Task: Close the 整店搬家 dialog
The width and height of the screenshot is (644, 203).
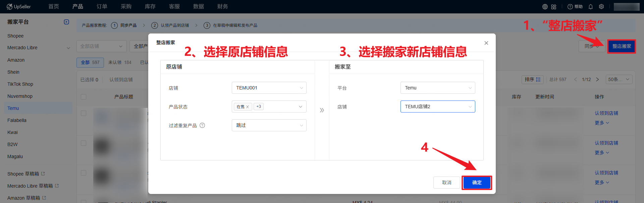Action: 486,43
